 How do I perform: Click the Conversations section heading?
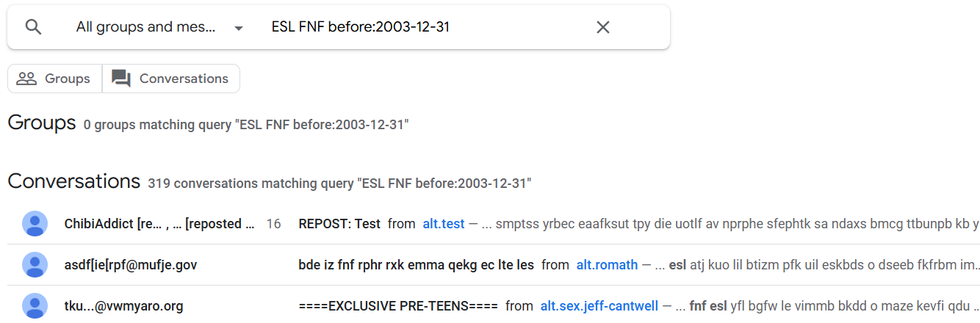pos(73,181)
